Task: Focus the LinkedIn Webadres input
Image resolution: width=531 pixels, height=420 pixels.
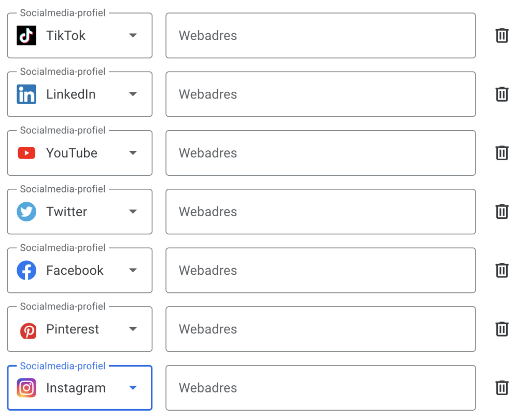Action: [x=320, y=94]
